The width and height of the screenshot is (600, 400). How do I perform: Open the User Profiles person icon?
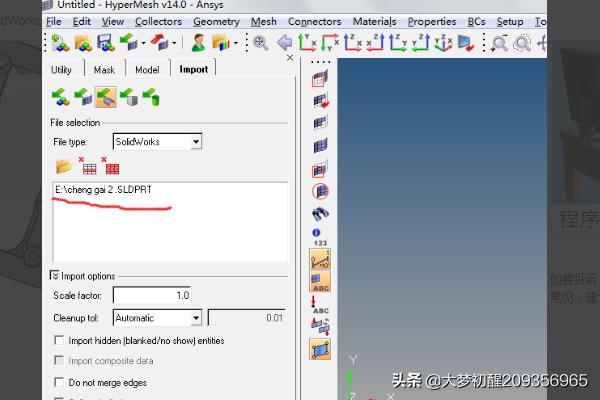(198, 43)
